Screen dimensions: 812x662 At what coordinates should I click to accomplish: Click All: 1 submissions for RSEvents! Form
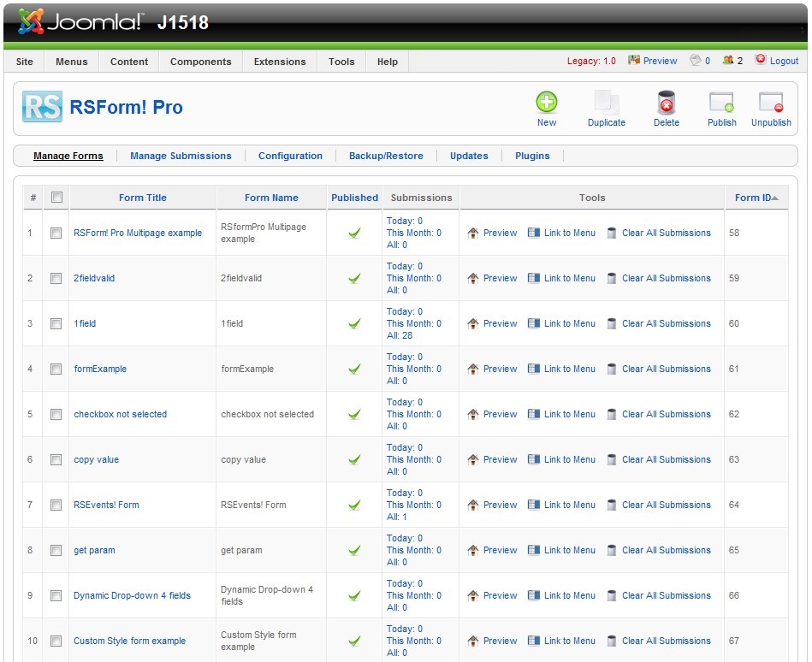coord(397,517)
